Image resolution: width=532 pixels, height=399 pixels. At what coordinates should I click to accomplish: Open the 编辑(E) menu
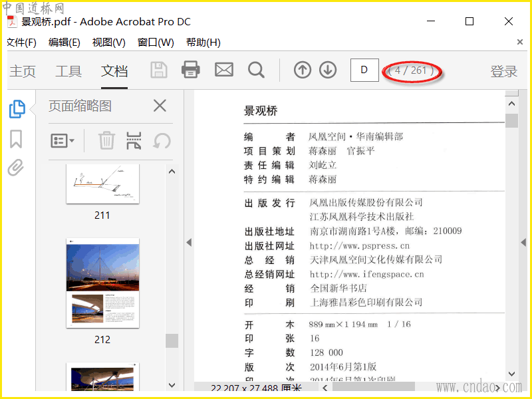(64, 43)
